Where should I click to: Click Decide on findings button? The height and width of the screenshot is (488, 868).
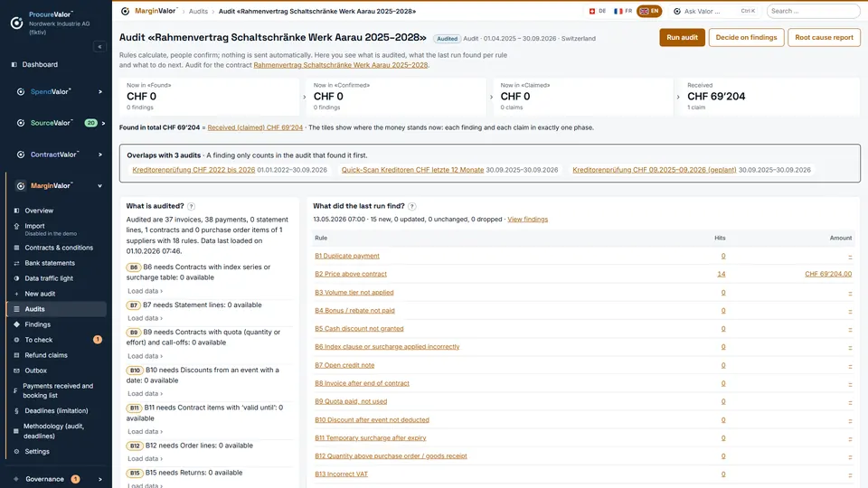746,38
